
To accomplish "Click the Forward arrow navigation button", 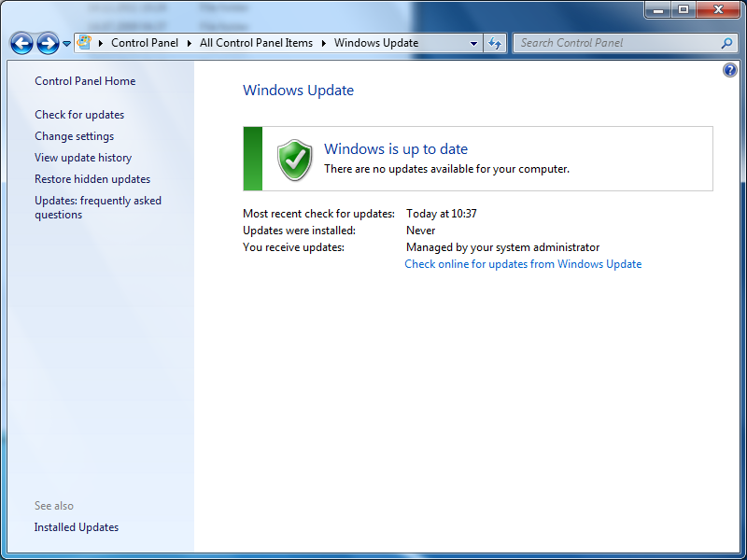I will click(x=49, y=43).
